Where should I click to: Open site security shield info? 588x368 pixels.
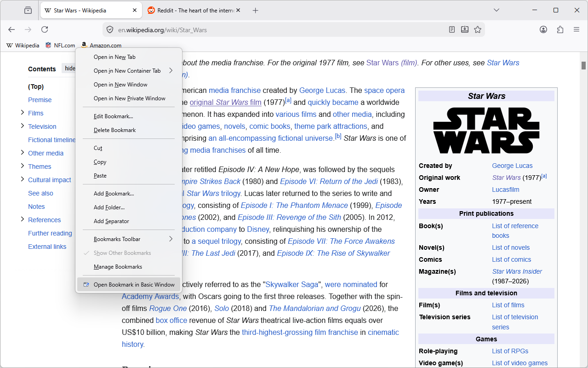pyautogui.click(x=110, y=29)
